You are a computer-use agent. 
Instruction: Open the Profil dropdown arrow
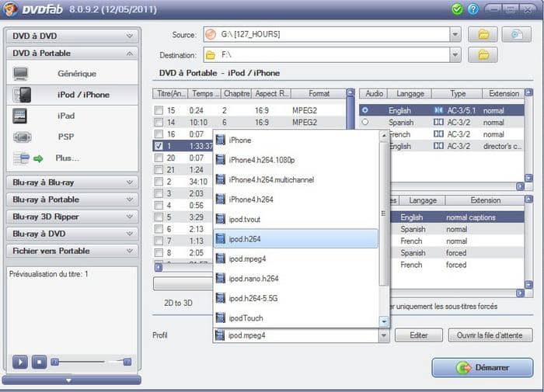384,335
